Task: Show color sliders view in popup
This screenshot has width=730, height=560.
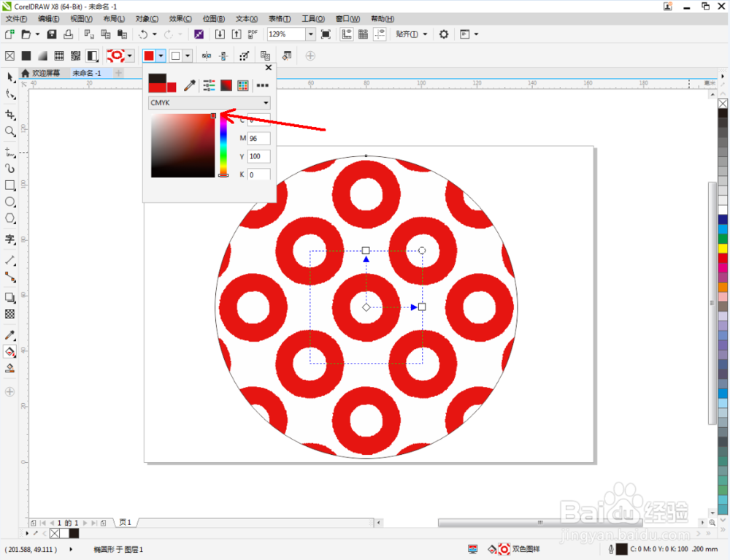Action: [x=209, y=85]
